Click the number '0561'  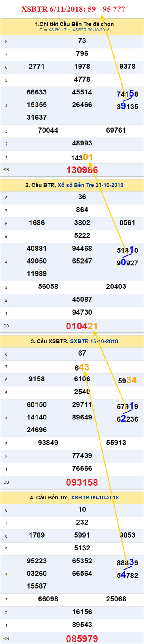[127, 223]
